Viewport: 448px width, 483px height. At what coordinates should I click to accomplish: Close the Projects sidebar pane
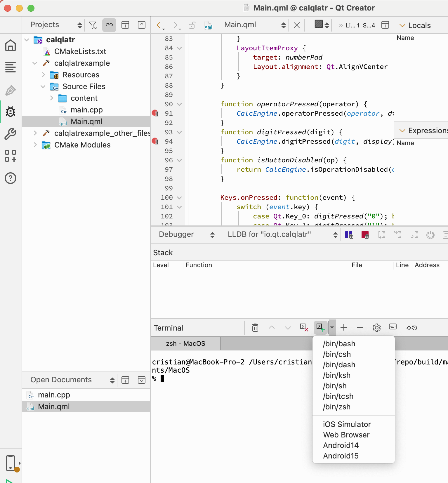click(x=142, y=25)
